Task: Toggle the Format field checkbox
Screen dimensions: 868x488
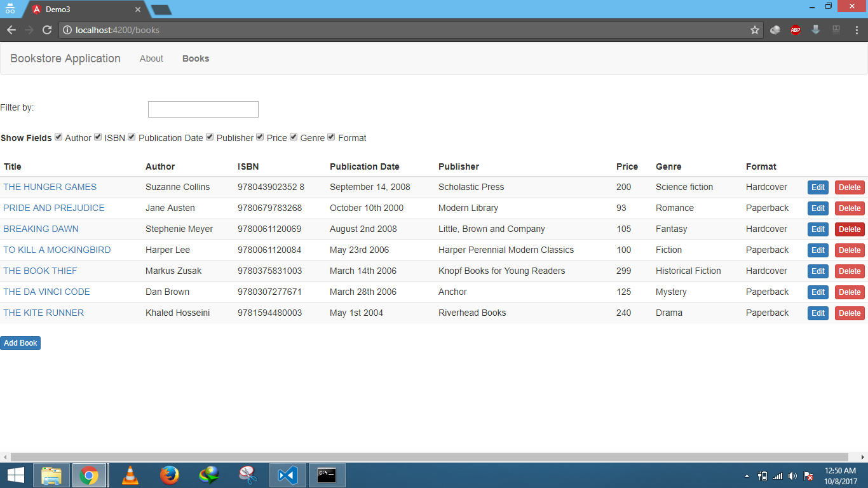Action: click(331, 137)
